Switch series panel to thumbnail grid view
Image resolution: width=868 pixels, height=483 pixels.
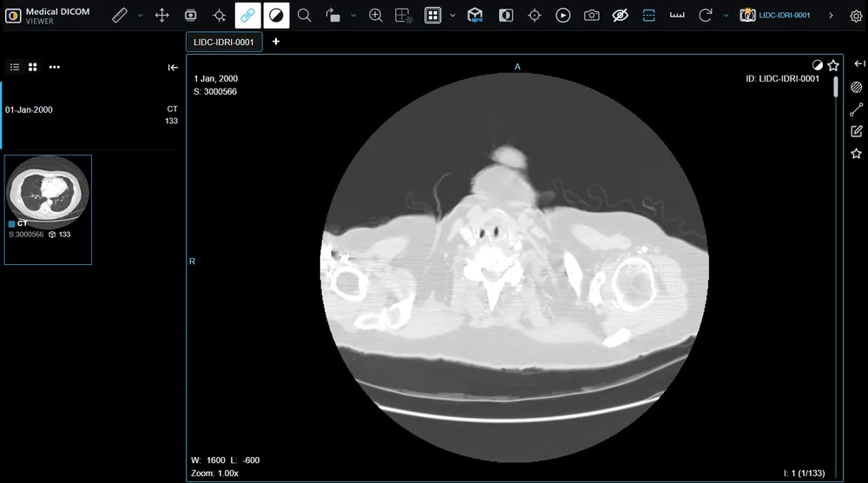pos(33,67)
